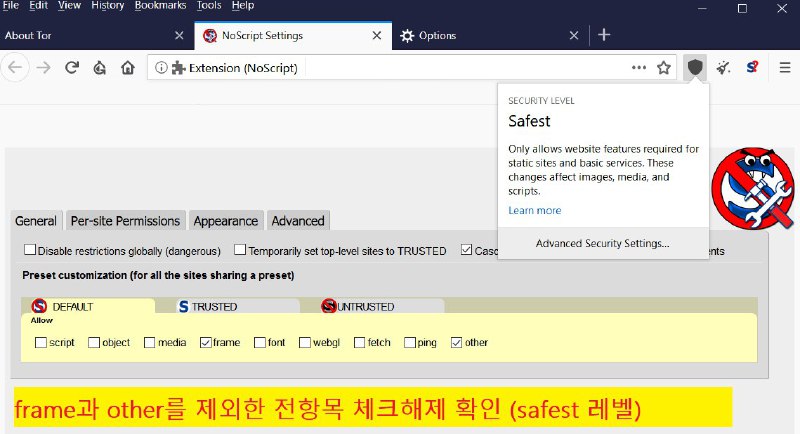800x434 pixels.
Task: Open the hamburger application menu
Action: (x=785, y=67)
